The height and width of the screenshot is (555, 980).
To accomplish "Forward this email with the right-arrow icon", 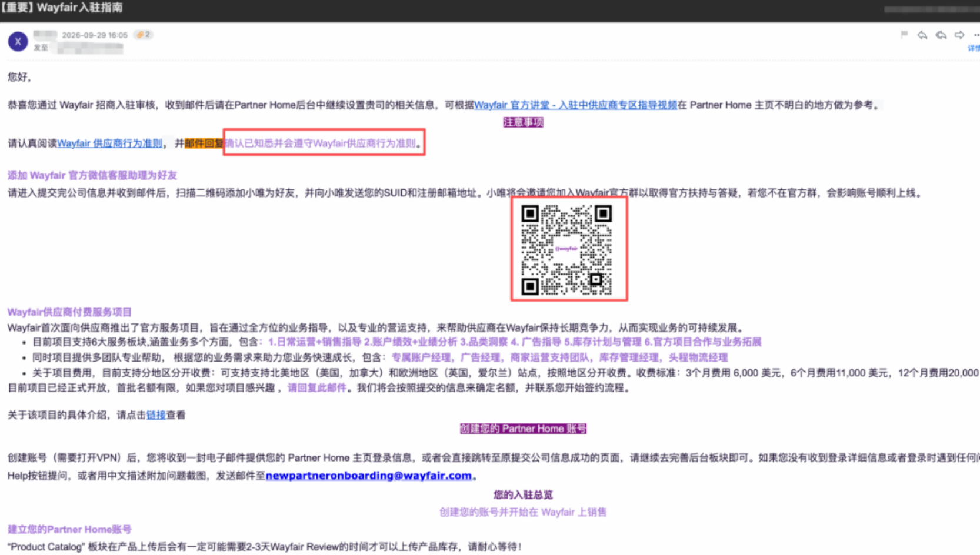I will (x=959, y=35).
